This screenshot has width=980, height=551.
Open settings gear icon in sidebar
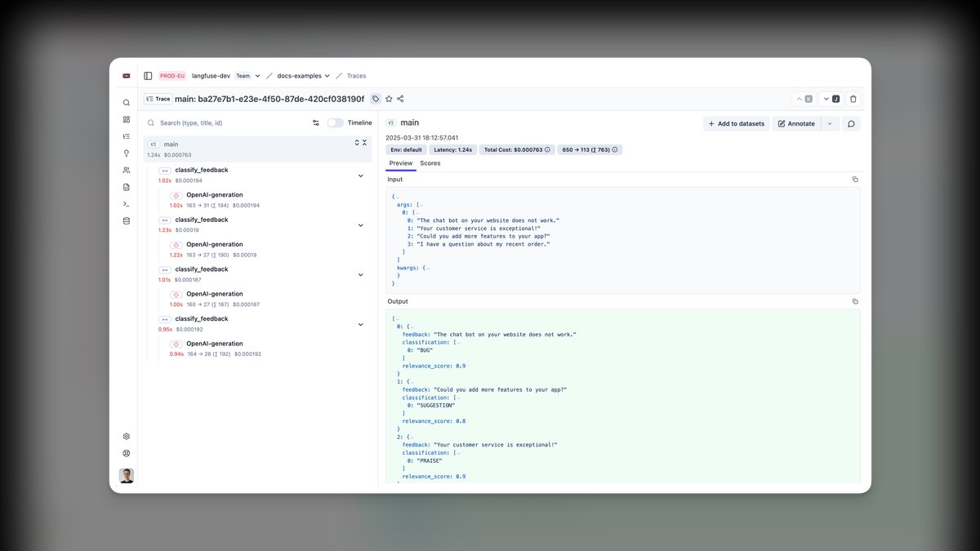[126, 437]
